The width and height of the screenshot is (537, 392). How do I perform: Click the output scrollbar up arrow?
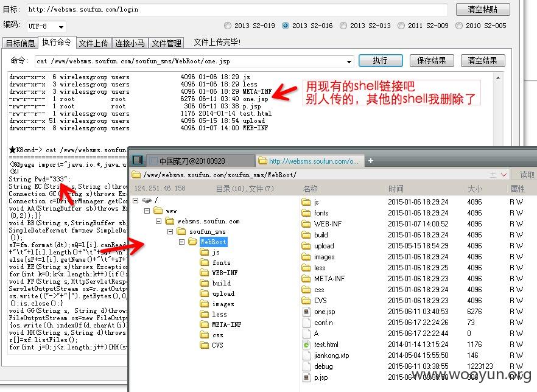pos(498,78)
